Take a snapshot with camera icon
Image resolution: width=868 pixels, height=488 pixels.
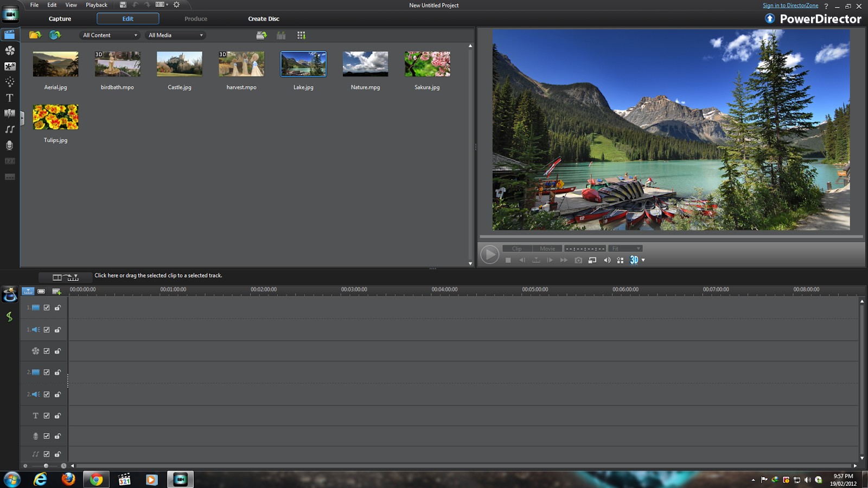coord(578,260)
